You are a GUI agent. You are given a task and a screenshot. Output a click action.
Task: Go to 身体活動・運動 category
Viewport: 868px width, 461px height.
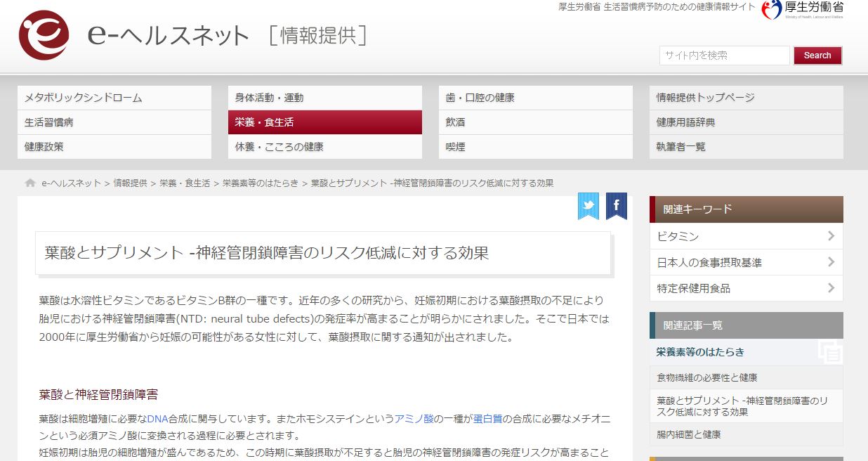click(x=324, y=98)
